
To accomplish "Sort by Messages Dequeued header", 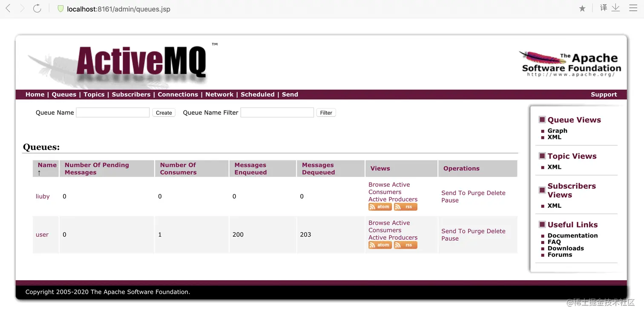I will click(318, 168).
